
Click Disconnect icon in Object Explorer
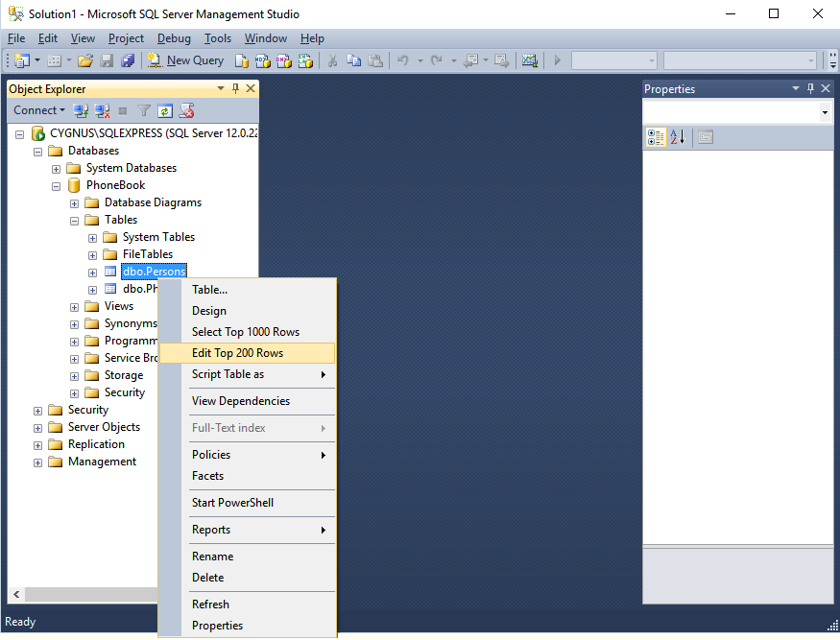(x=102, y=111)
